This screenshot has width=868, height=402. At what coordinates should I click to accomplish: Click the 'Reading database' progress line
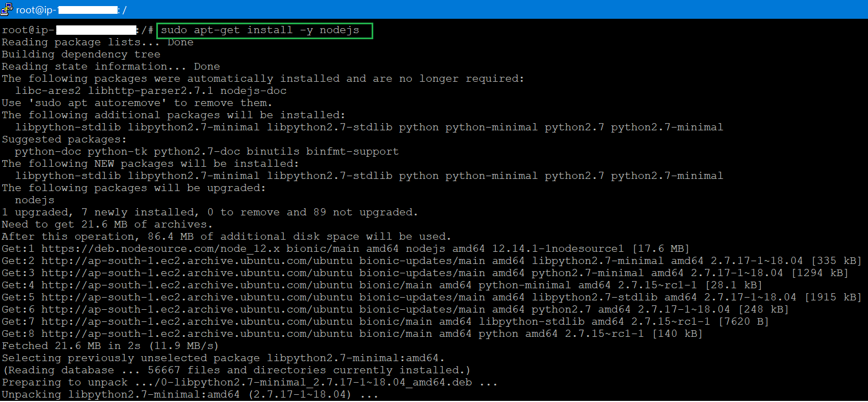click(236, 371)
